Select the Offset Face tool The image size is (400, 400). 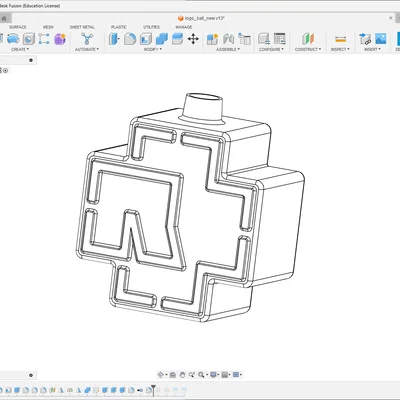point(177,39)
